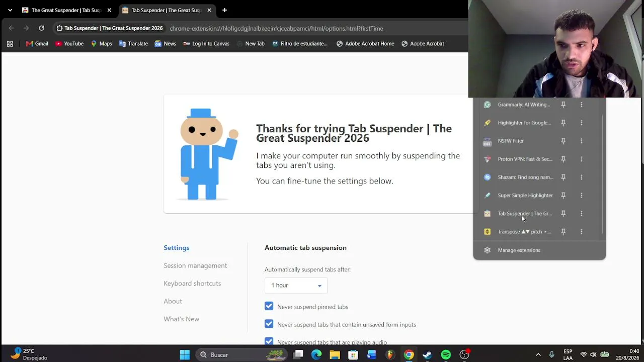Screen dimensions: 644x362
Task: Open the tab search chevron
Action: pyautogui.click(x=10, y=10)
